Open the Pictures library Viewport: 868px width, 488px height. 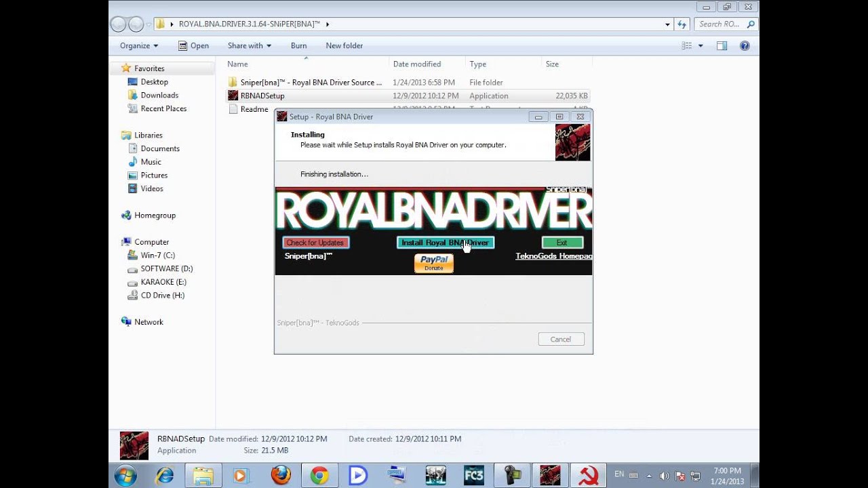(x=154, y=175)
